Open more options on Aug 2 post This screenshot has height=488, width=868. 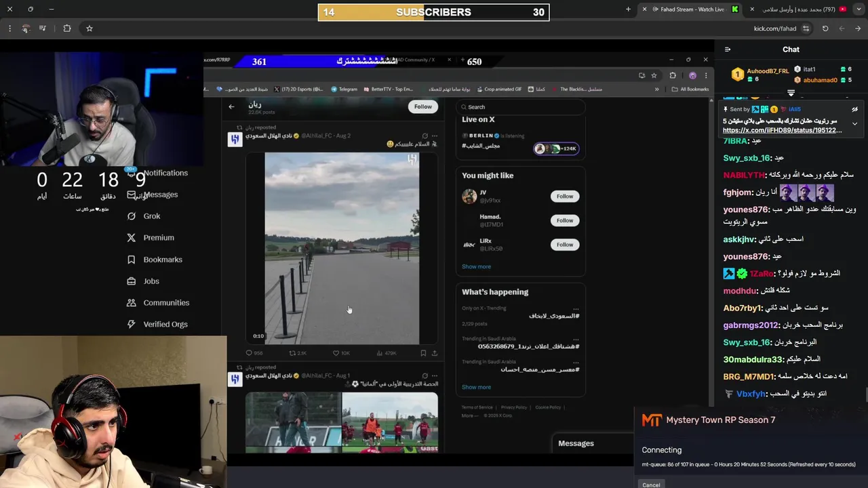tap(435, 136)
